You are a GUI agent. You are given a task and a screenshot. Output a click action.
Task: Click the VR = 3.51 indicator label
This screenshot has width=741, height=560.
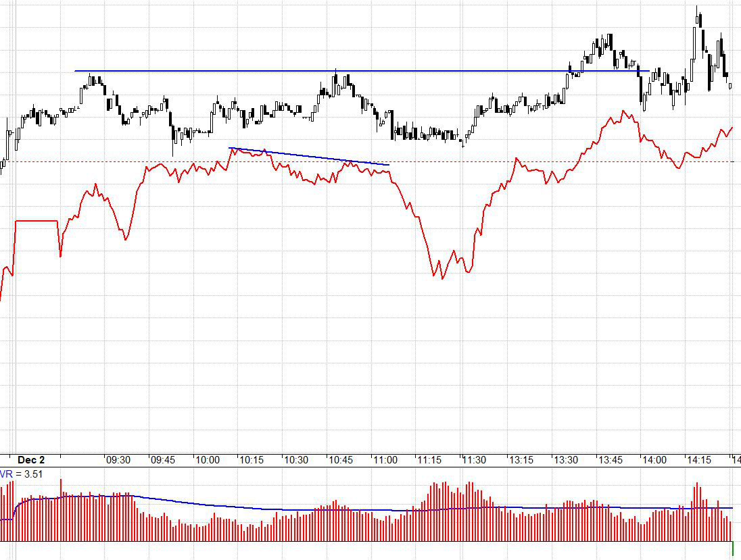21,474
